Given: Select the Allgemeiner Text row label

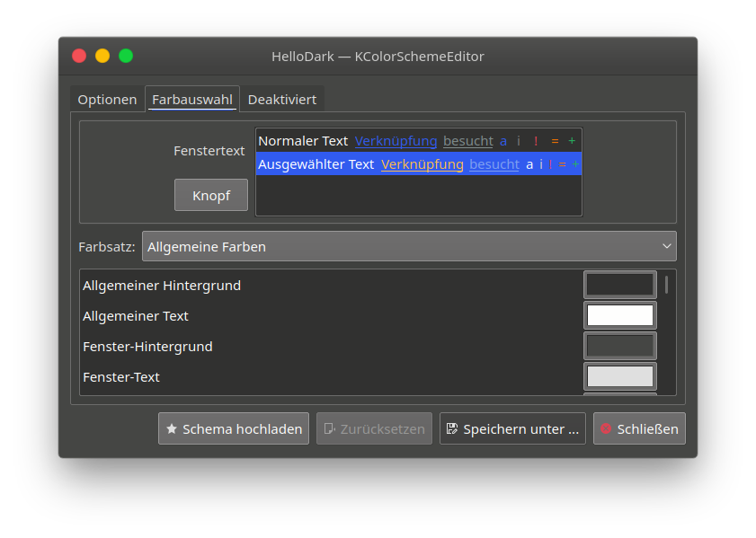Looking at the screenshot, I should click(136, 316).
